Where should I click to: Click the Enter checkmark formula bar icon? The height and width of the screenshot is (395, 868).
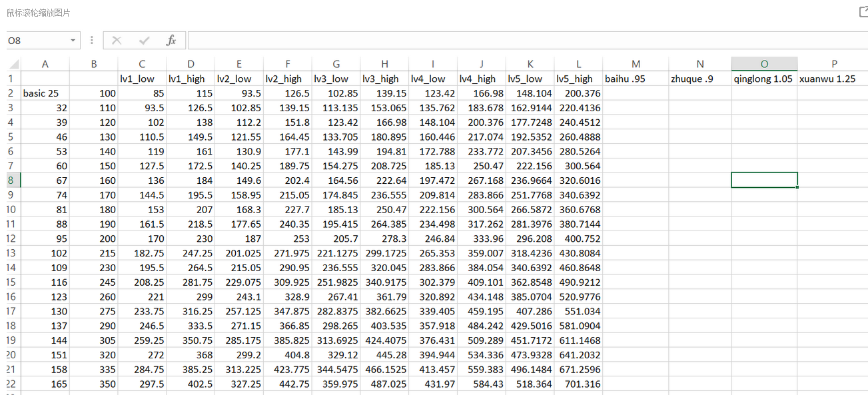[144, 41]
